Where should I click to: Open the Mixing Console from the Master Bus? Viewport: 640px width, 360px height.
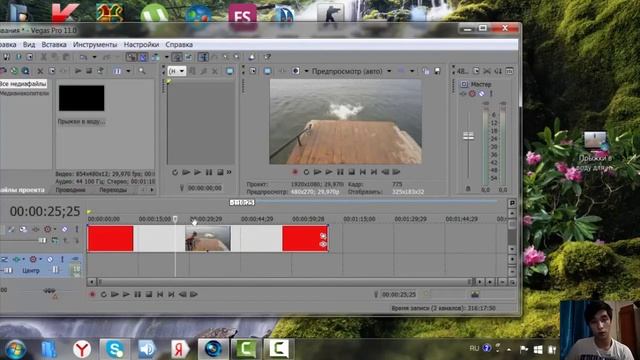click(509, 71)
